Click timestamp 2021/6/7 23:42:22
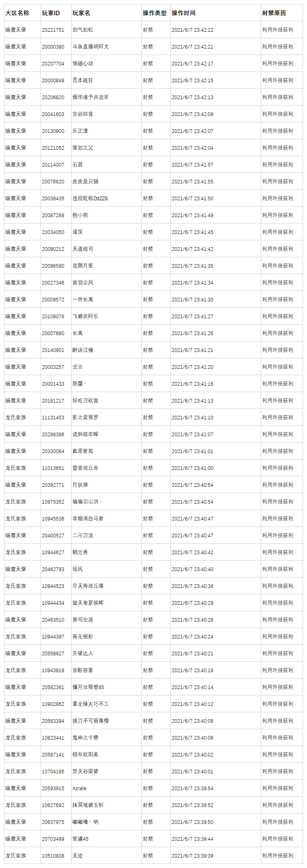This screenshot has width=307, height=868. coord(192,30)
